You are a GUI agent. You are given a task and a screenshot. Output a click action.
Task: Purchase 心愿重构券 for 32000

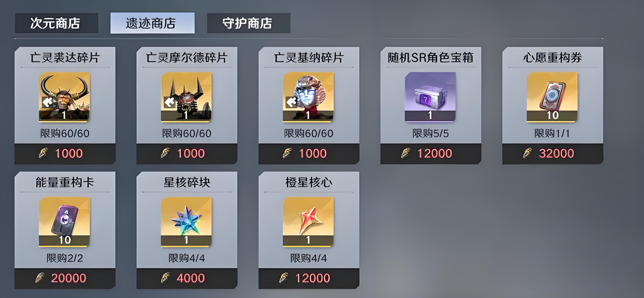[x=553, y=153]
